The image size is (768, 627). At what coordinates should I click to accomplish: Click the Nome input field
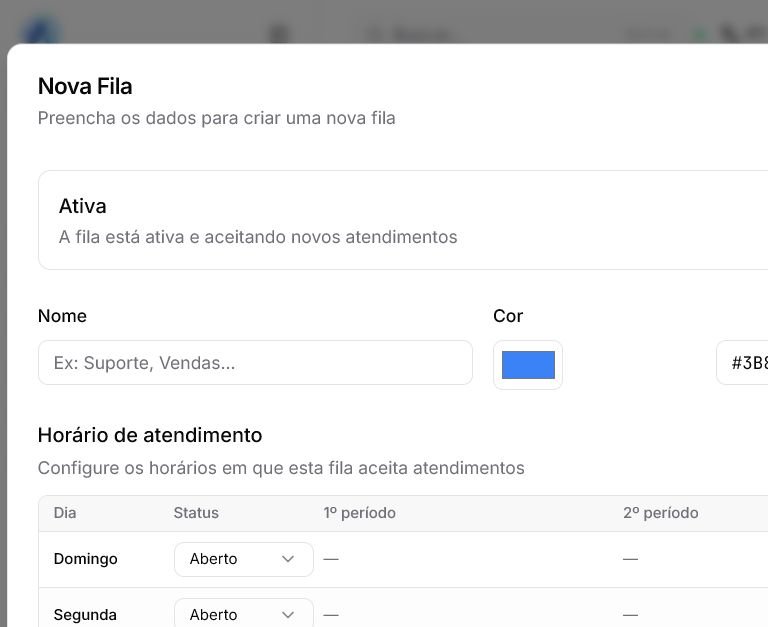click(255, 363)
